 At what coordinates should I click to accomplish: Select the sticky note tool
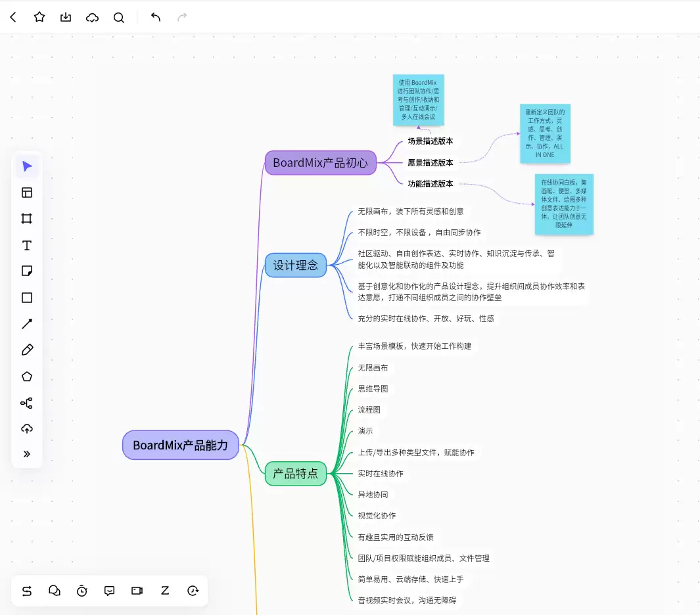tap(27, 271)
